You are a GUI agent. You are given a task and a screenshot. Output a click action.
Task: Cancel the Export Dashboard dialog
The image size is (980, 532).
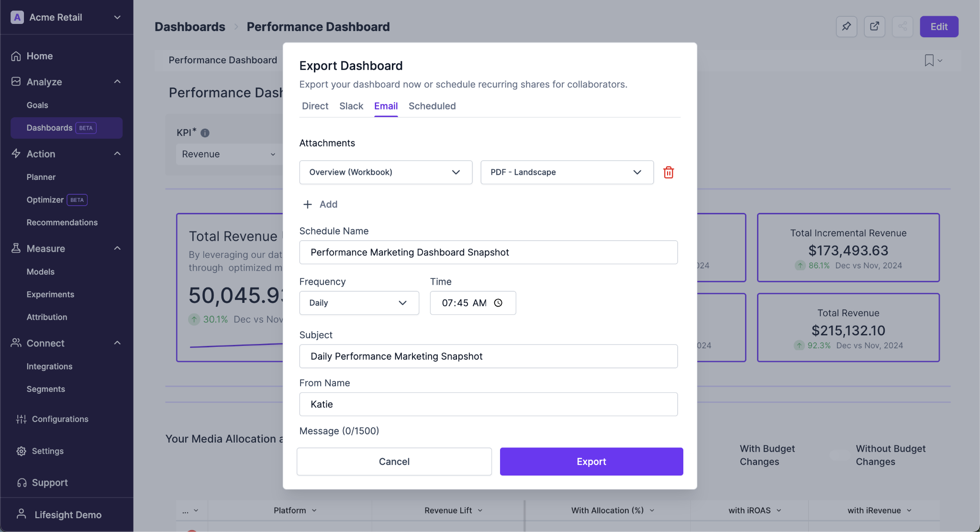coord(394,461)
